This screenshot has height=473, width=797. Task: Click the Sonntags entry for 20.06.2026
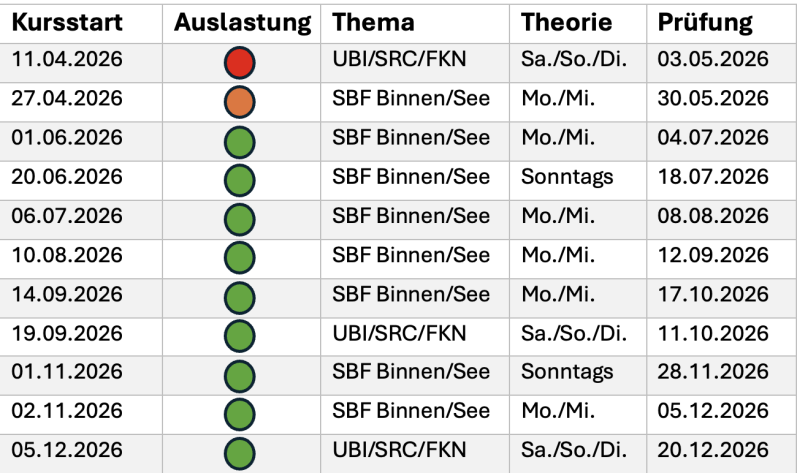tap(567, 177)
